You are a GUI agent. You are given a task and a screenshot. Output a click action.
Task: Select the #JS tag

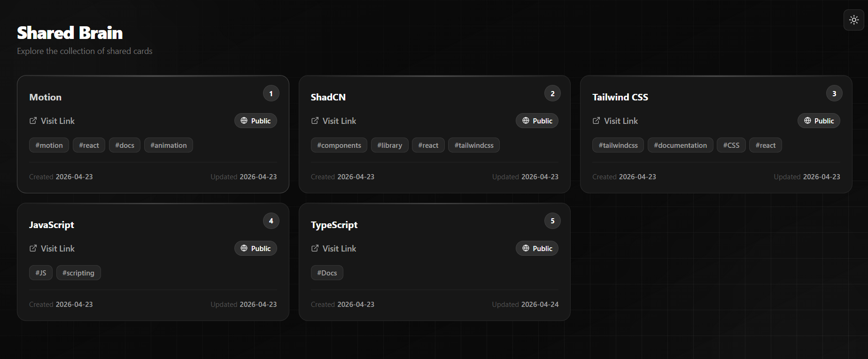click(x=41, y=273)
